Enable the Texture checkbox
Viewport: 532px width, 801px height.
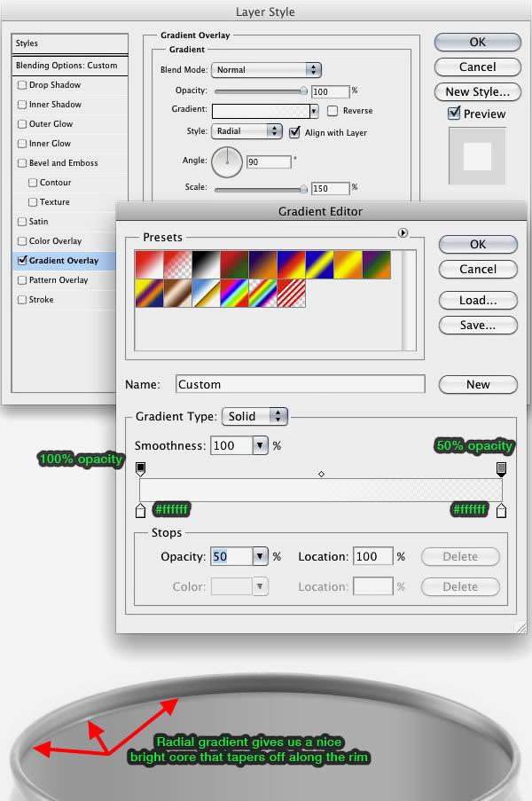pos(33,201)
